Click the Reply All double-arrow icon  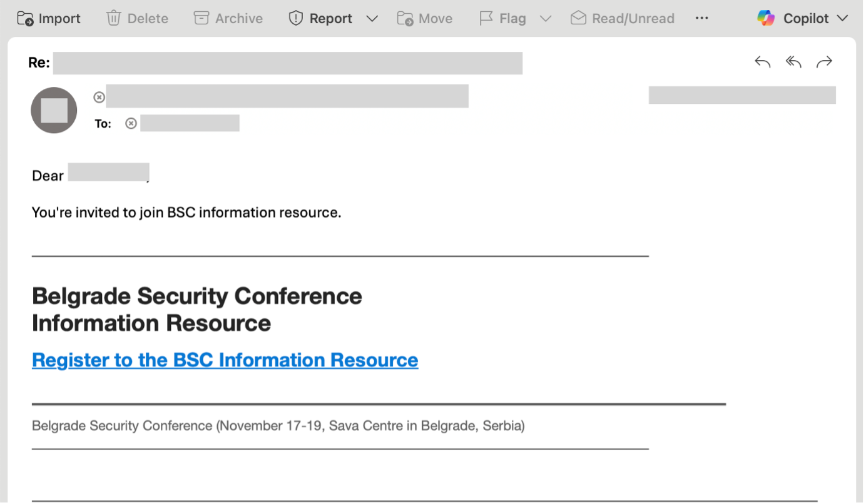pos(793,61)
